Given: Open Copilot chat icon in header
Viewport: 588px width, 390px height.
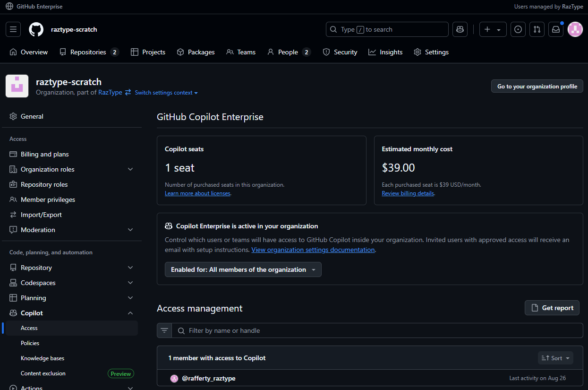Looking at the screenshot, I should tap(460, 29).
